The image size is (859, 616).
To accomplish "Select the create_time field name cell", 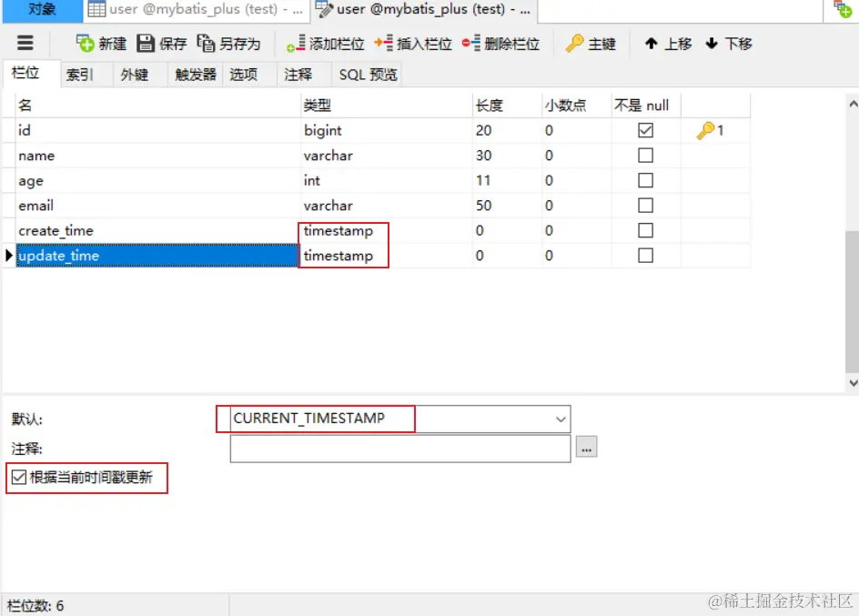I will coord(157,230).
